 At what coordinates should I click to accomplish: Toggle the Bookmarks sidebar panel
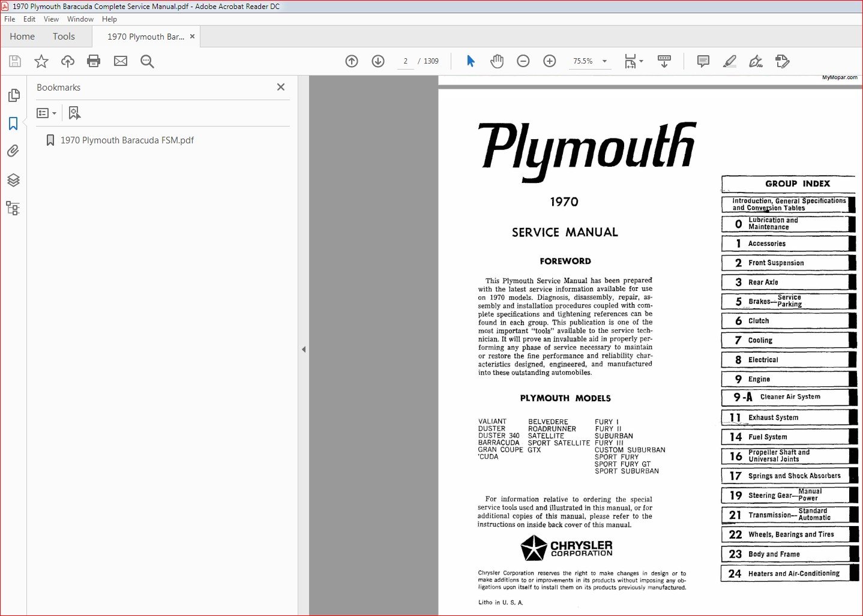pyautogui.click(x=13, y=124)
